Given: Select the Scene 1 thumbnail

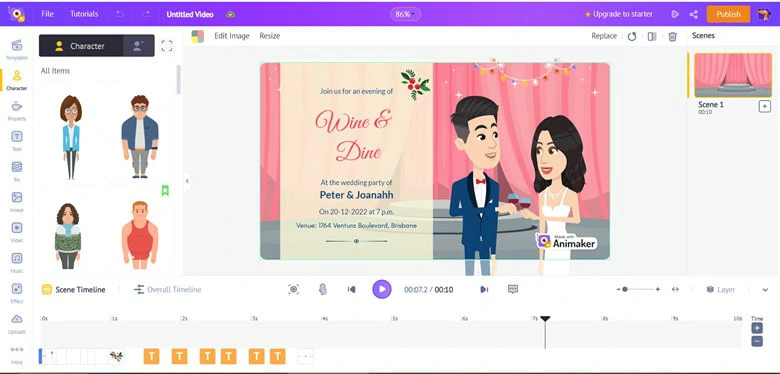Looking at the screenshot, I should (x=733, y=75).
